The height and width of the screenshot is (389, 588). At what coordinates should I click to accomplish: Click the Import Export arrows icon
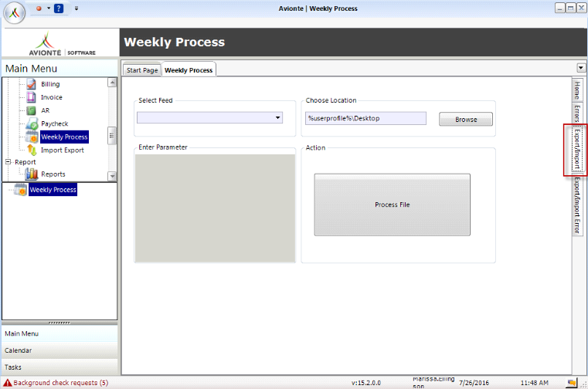[x=32, y=151]
